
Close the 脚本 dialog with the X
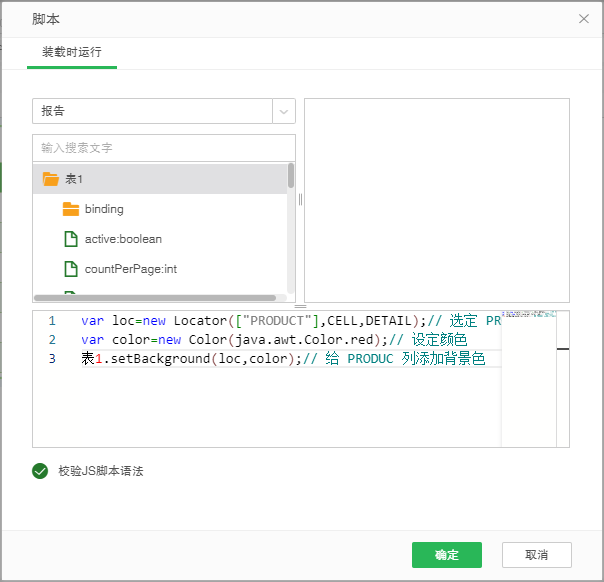(x=584, y=19)
